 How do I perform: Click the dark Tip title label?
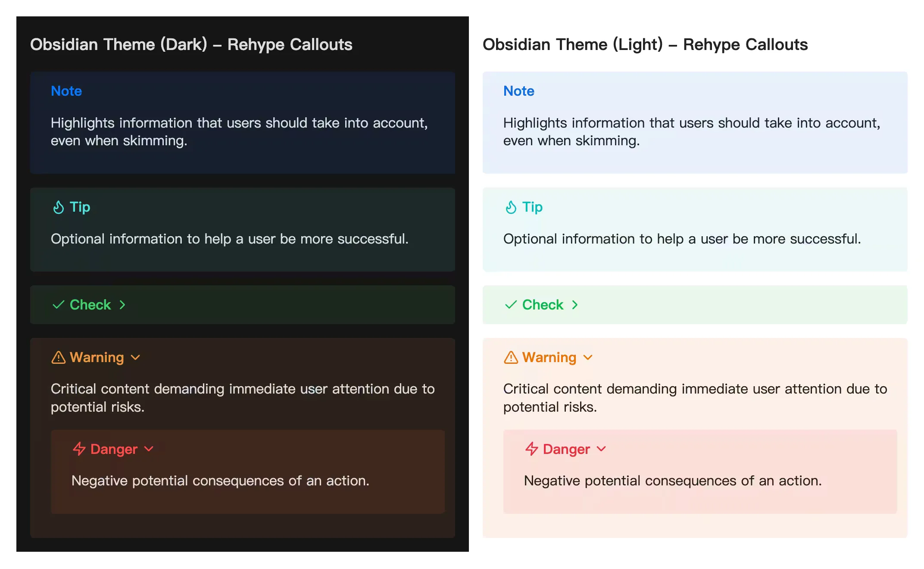[80, 207]
